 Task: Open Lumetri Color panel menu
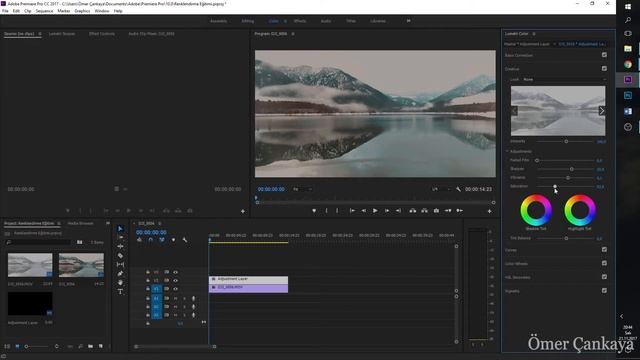click(x=534, y=34)
